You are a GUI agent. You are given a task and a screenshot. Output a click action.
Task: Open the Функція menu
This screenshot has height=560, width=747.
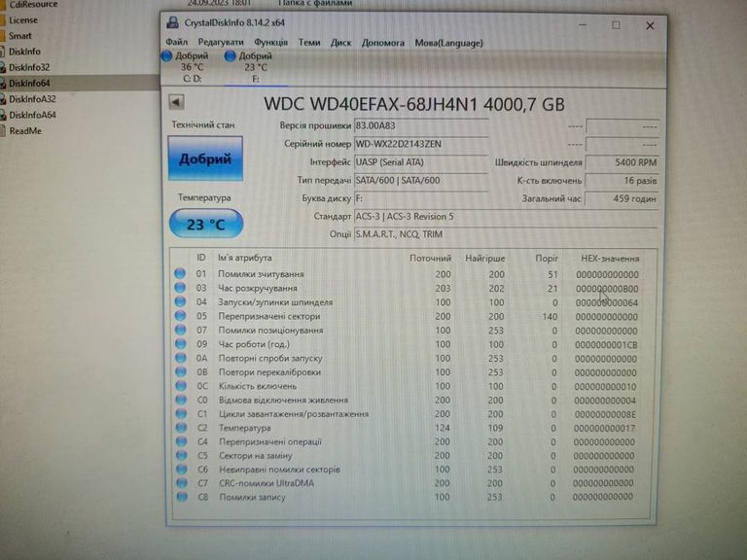click(270, 43)
